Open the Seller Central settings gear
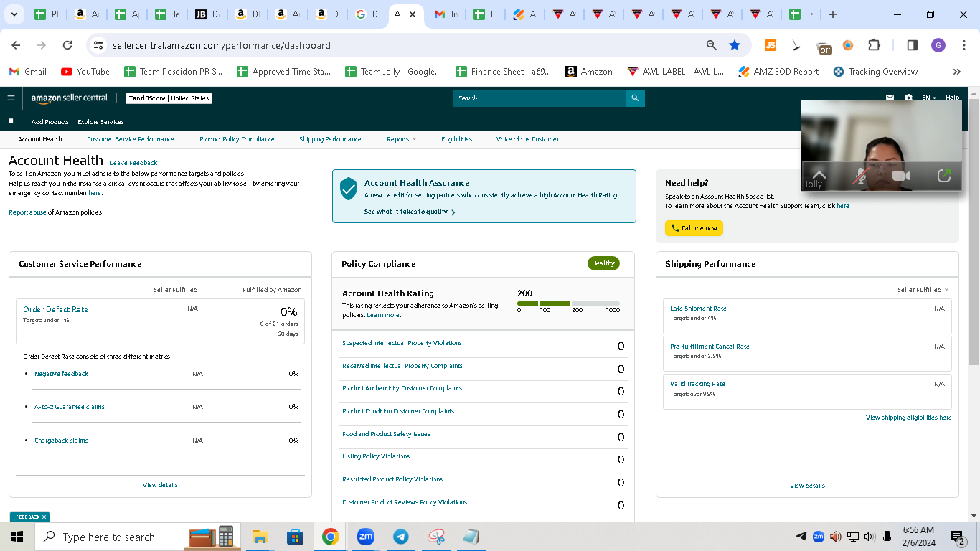This screenshot has width=980, height=551. [x=908, y=98]
